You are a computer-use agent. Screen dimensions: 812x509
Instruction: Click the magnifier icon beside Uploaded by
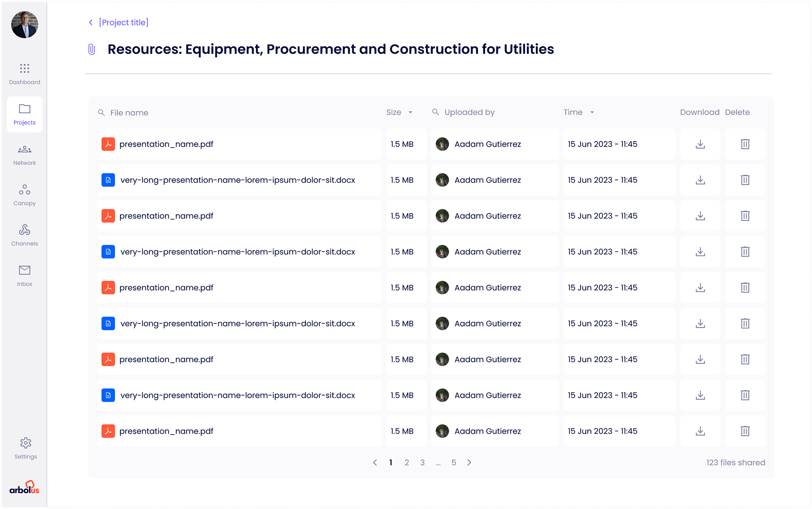[435, 112]
